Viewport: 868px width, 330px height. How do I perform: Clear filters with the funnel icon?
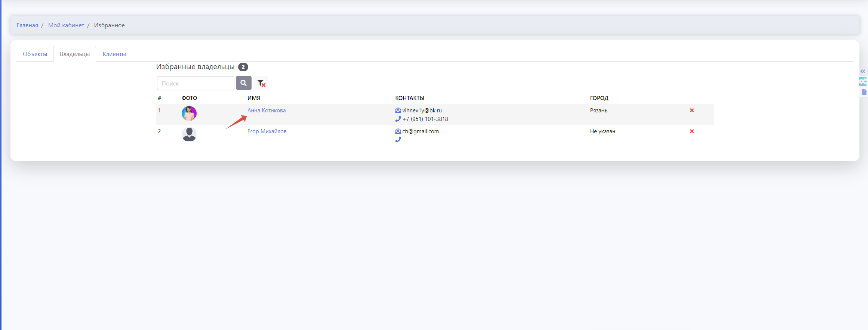pyautogui.click(x=261, y=83)
